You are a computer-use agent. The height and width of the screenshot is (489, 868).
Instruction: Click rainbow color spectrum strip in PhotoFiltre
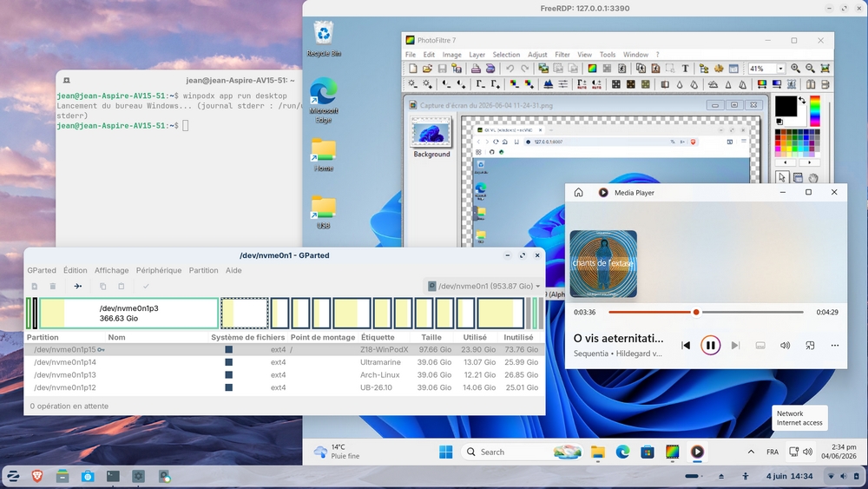(815, 111)
